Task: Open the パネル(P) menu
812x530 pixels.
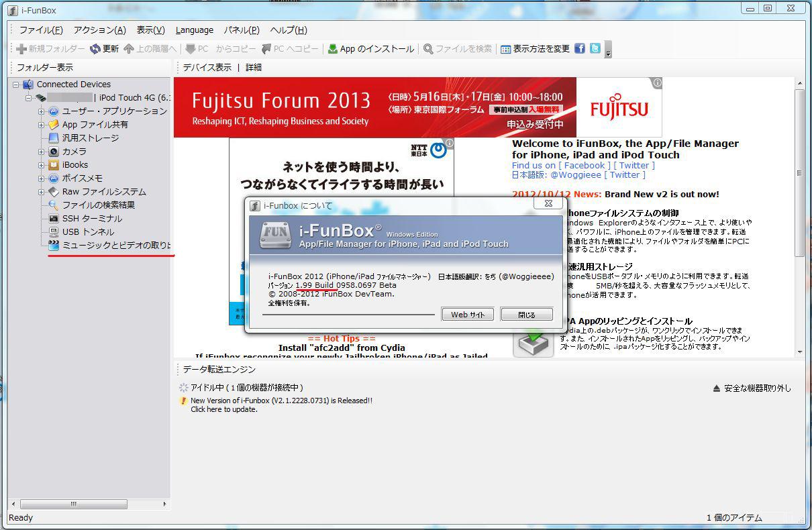Action: click(242, 30)
